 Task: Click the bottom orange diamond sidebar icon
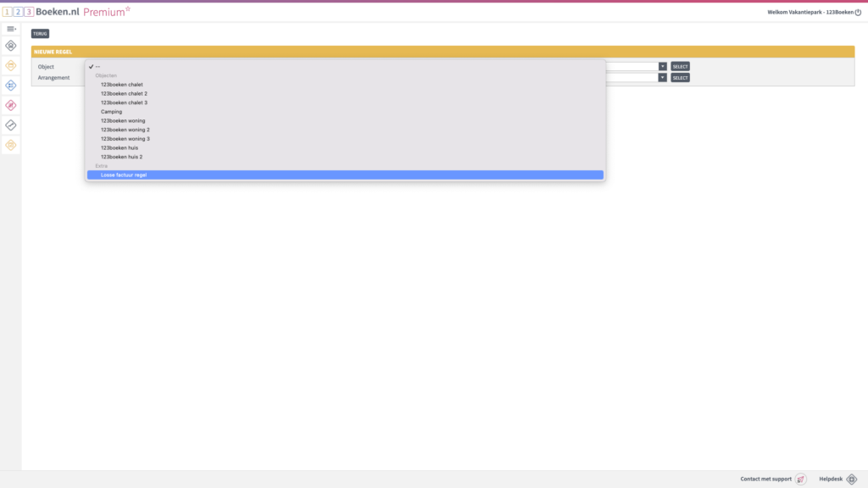tap(11, 145)
